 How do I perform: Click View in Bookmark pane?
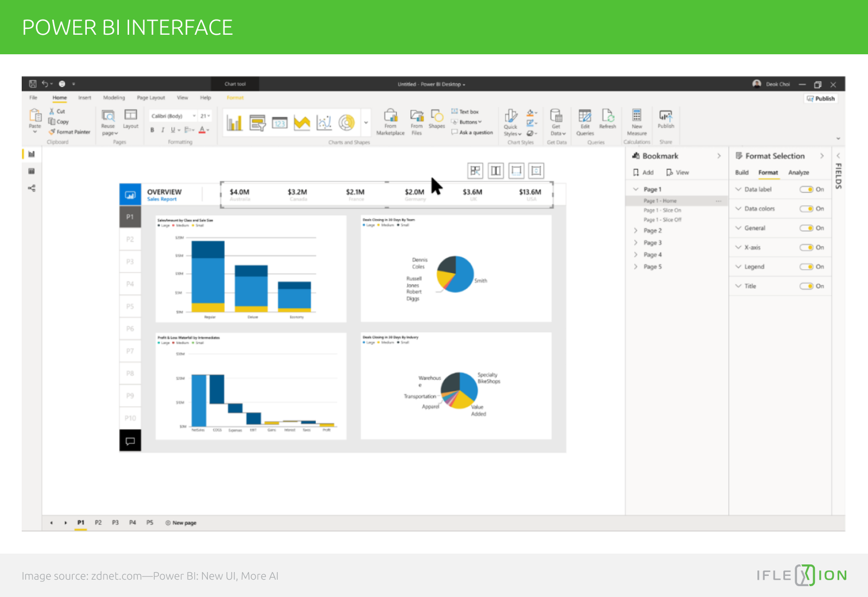pos(678,173)
